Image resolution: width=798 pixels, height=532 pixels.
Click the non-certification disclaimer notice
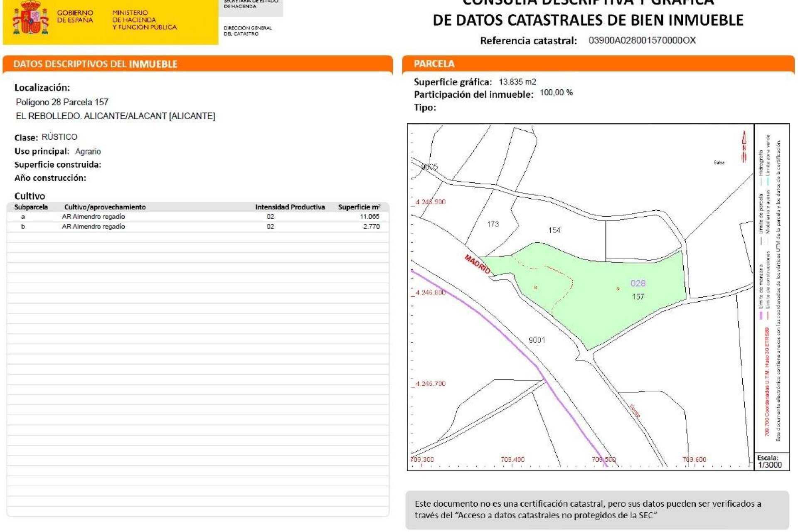[597, 510]
